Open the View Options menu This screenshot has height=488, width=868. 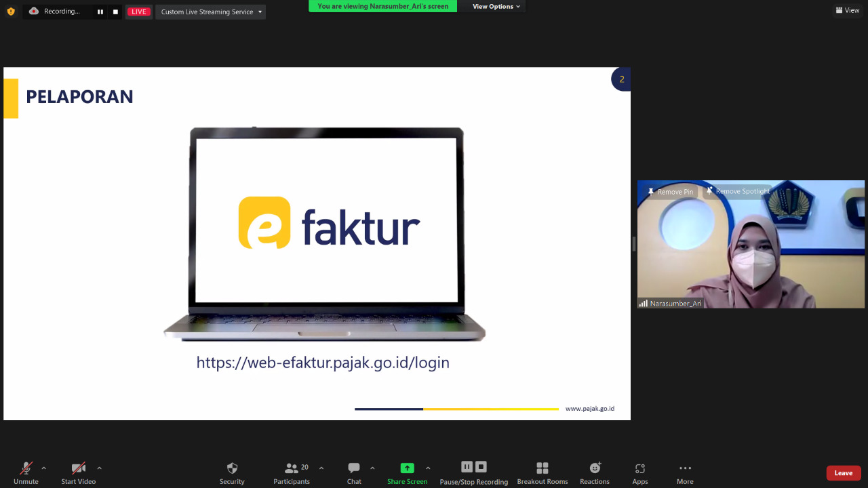pos(496,6)
